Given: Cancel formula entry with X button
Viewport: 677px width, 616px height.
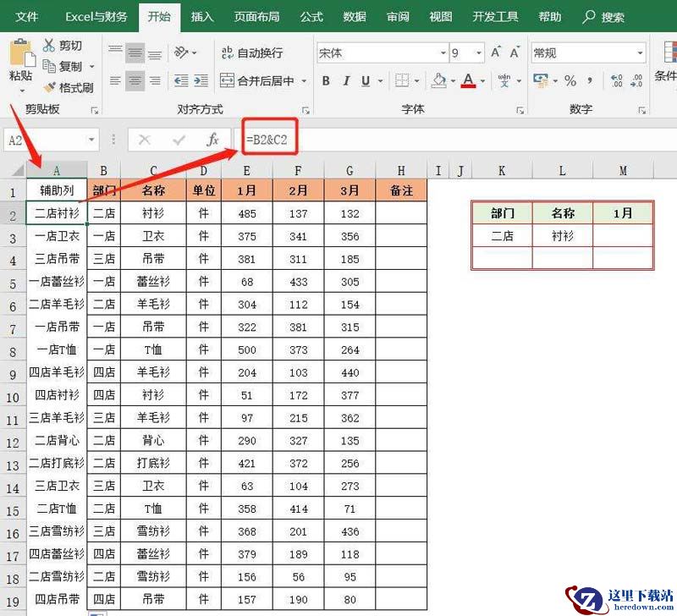Looking at the screenshot, I should click(x=145, y=140).
